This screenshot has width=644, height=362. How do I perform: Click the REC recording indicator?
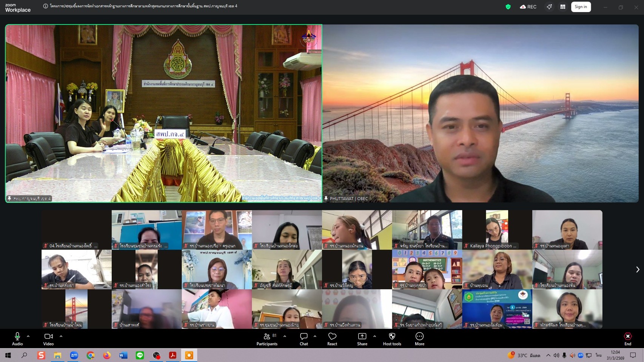pyautogui.click(x=528, y=7)
